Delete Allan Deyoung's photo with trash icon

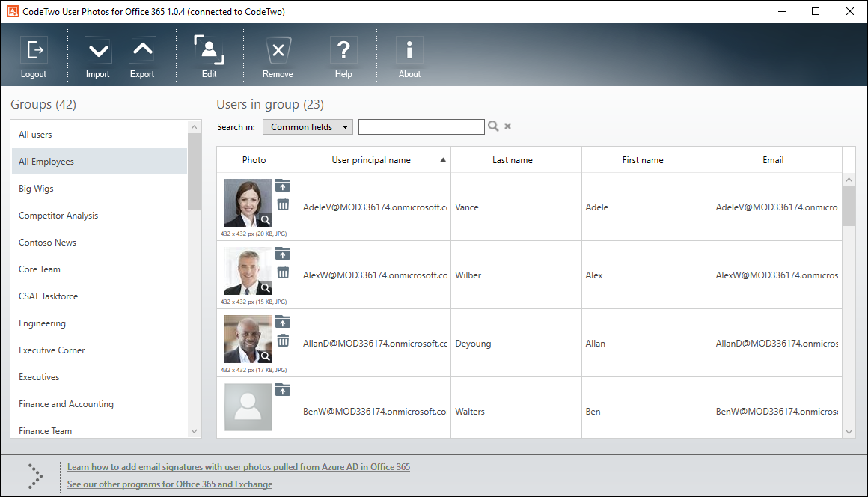[x=283, y=341]
